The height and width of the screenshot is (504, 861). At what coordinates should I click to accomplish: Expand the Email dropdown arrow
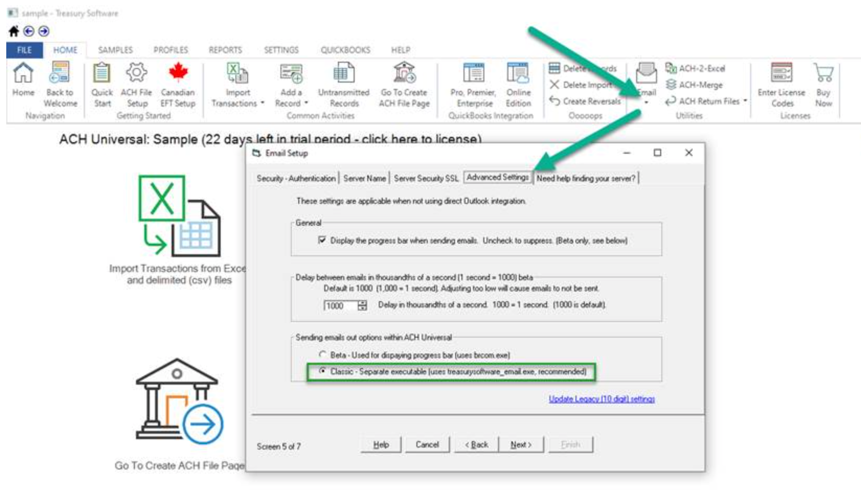[x=647, y=102]
